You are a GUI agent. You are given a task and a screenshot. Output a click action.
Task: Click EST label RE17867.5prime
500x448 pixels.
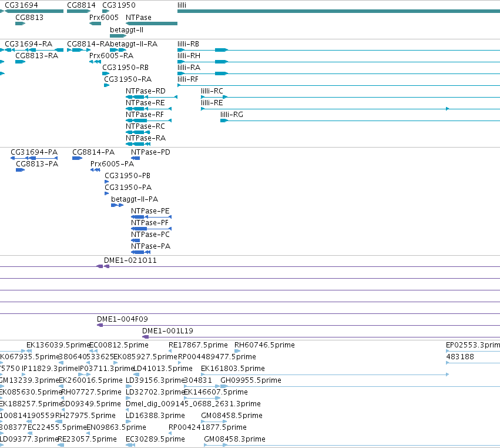[198, 345]
